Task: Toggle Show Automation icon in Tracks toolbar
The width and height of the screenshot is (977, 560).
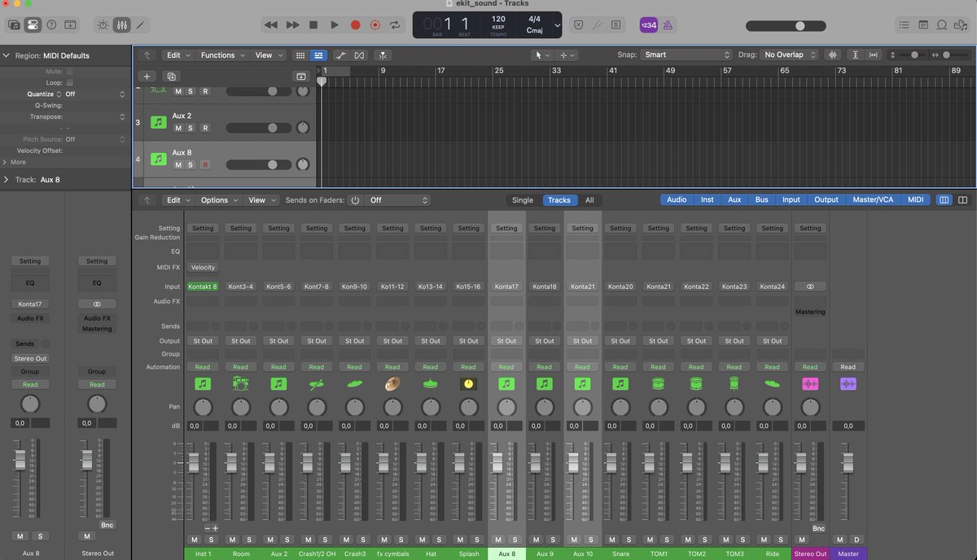Action: click(340, 55)
